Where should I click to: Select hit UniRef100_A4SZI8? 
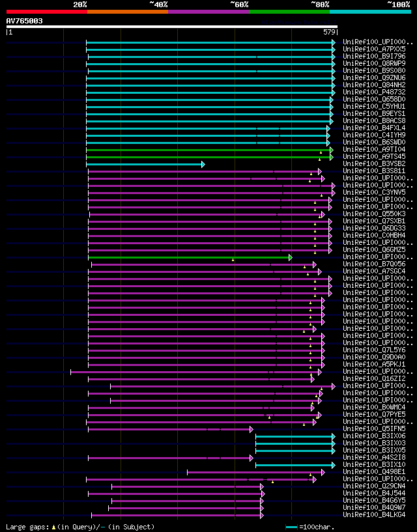[x=374, y=457]
